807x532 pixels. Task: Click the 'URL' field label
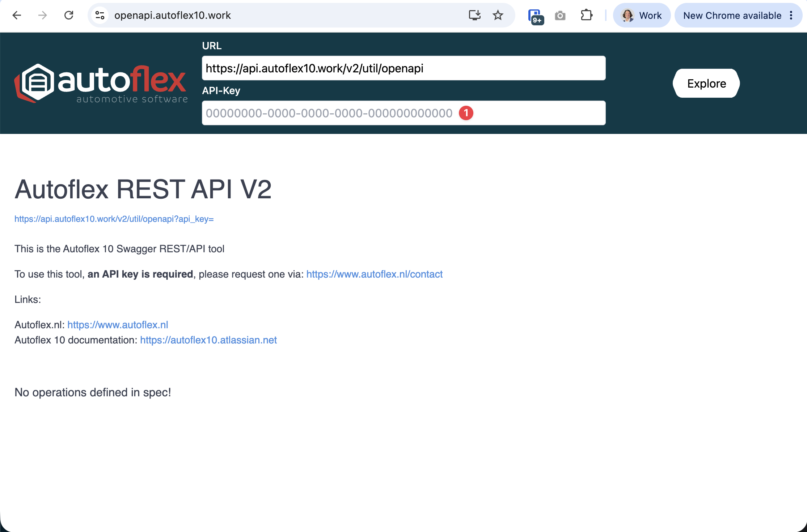(212, 46)
